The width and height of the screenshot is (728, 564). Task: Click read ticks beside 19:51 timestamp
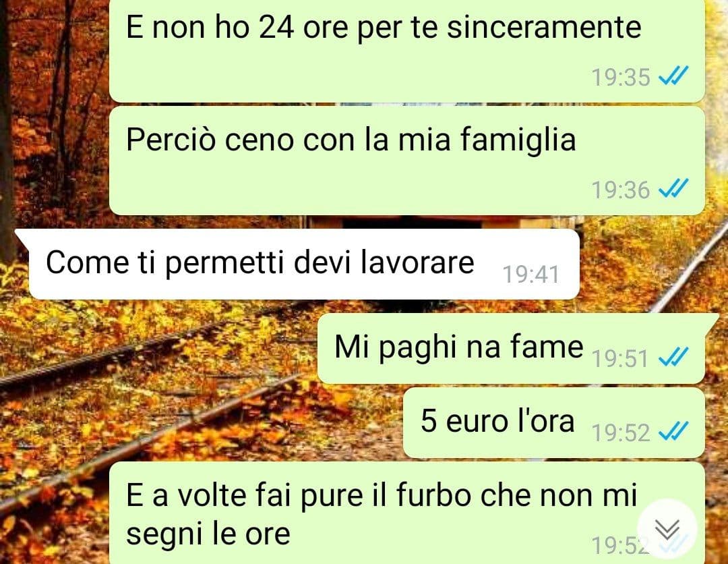click(x=673, y=357)
